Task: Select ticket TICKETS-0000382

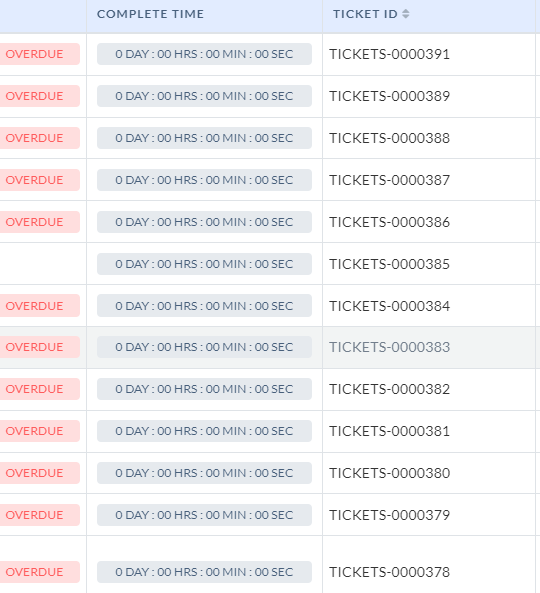Action: [389, 389]
